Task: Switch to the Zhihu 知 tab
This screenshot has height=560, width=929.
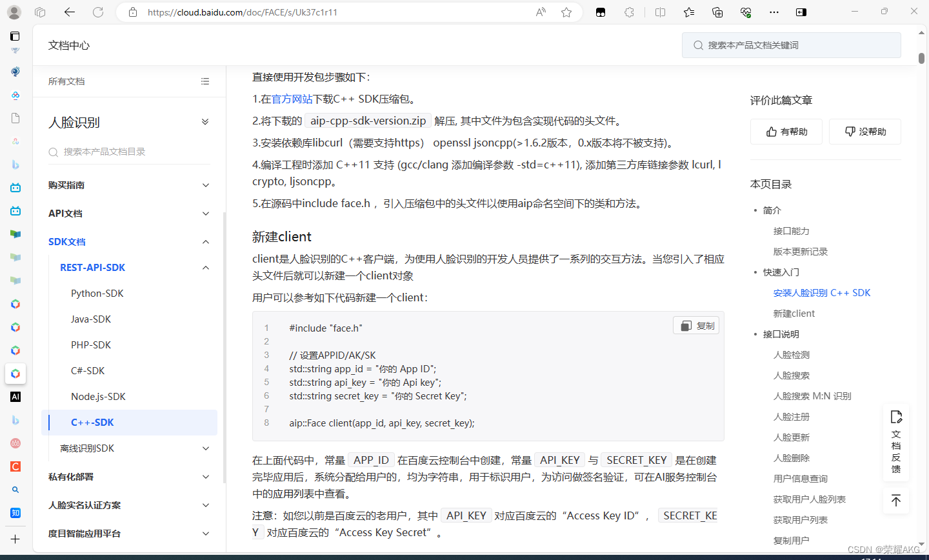Action: tap(15, 513)
